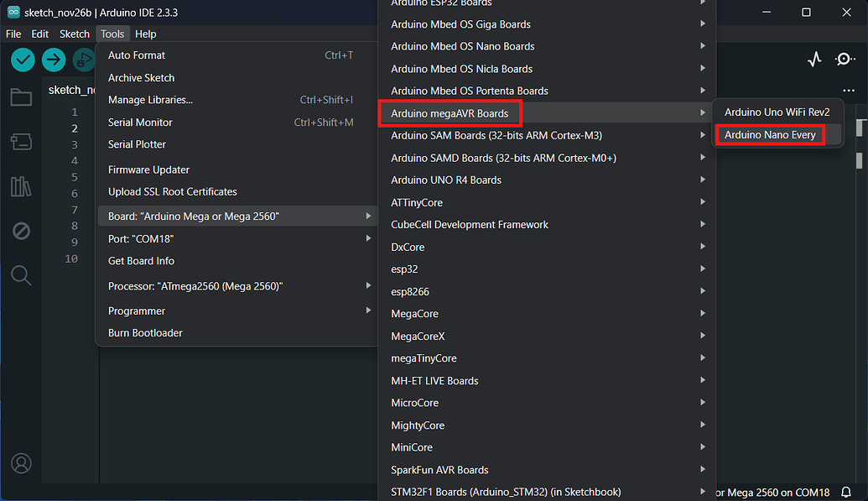Click the Upload arrow icon
868x501 pixels.
[x=54, y=60]
